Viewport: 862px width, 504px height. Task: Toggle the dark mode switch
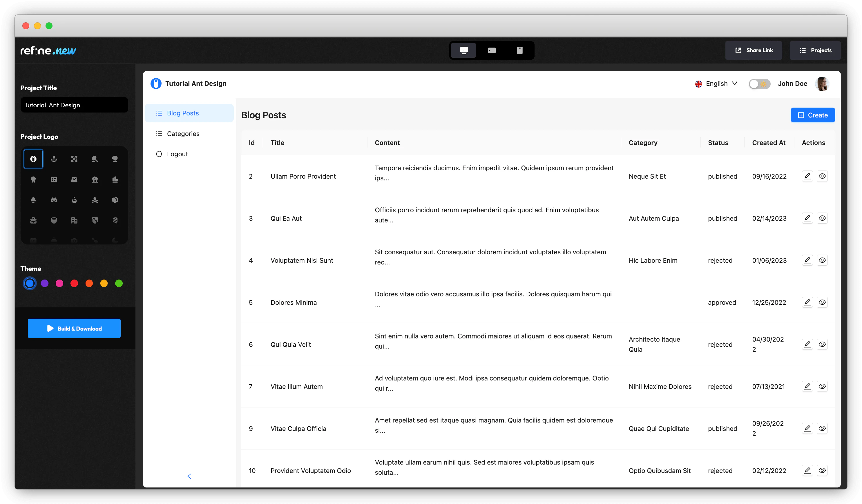759,84
